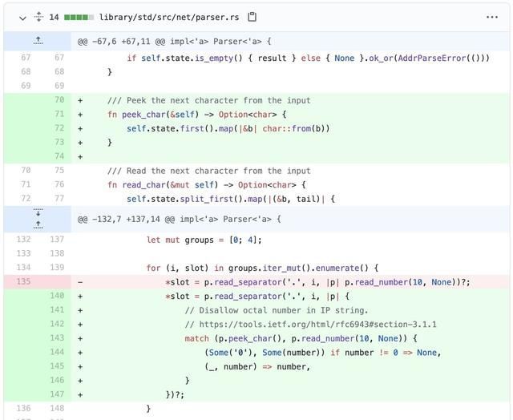Click the expand all lines icon
Viewport: 513px width, 420px height.
click(38, 17)
